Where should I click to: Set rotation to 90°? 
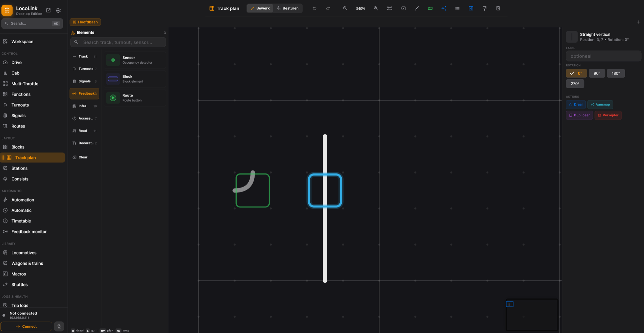click(597, 73)
